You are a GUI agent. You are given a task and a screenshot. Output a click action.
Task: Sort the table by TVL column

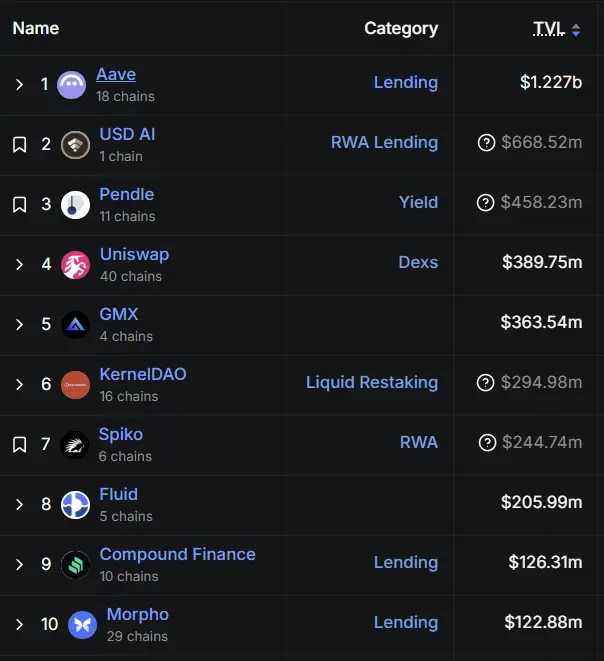coord(548,29)
